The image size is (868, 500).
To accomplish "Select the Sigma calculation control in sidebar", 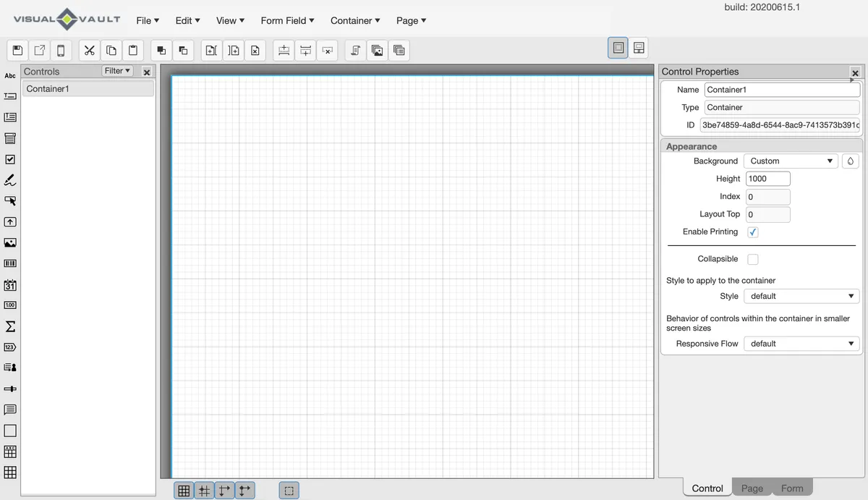I will pyautogui.click(x=9, y=326).
